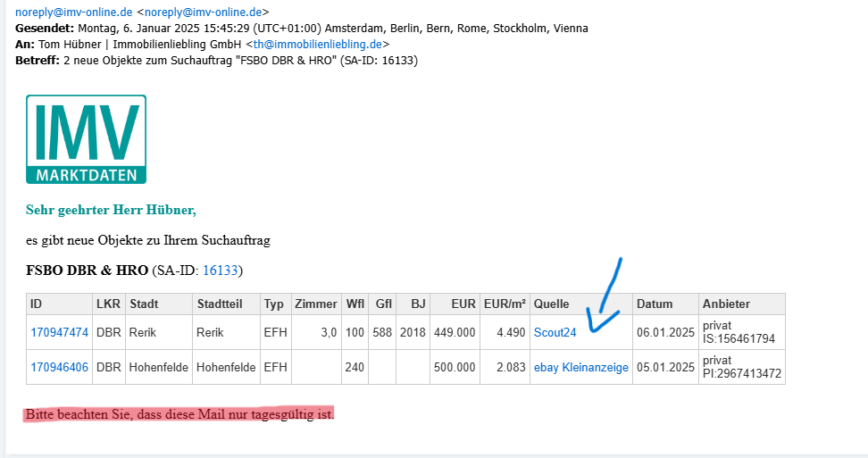Click the Datum column header

(x=655, y=304)
